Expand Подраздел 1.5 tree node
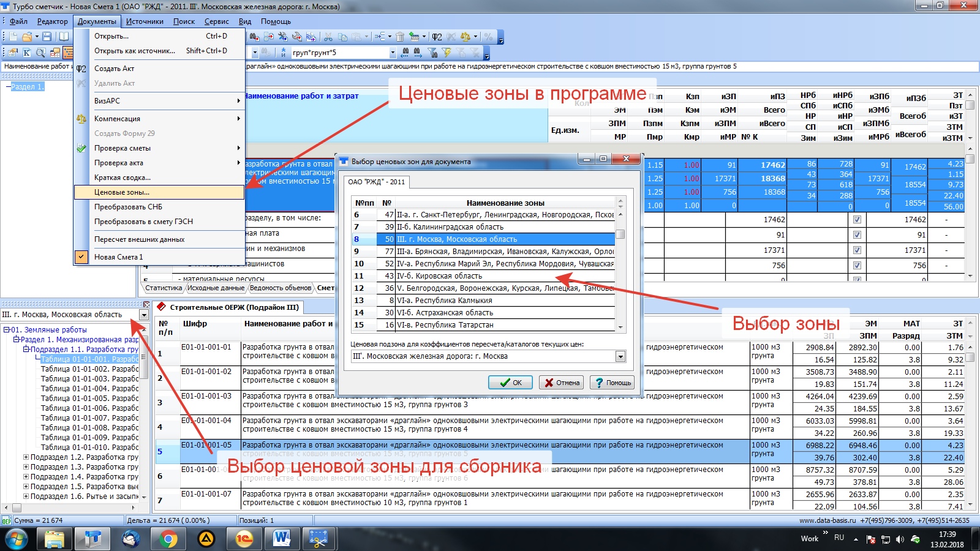This screenshot has width=980, height=551. pos(26,487)
